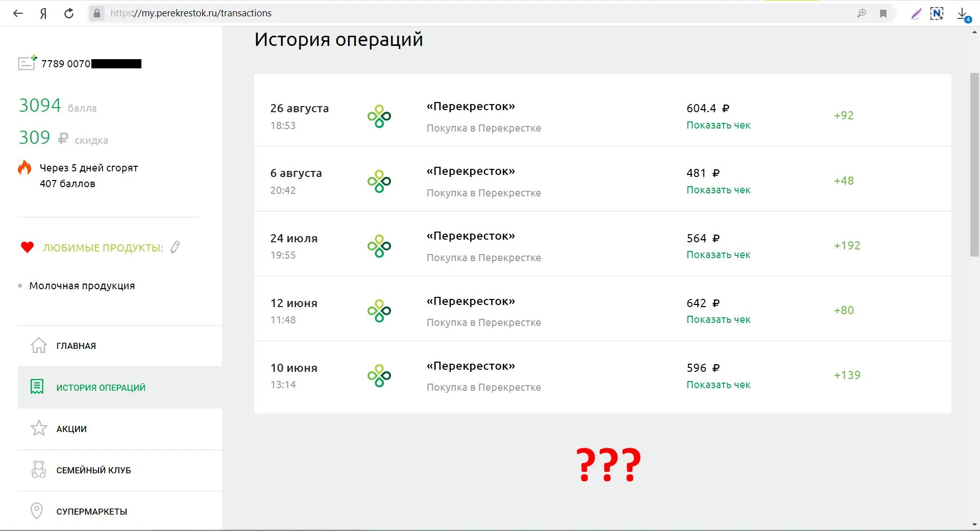Viewport: 980px width, 531px height.
Task: Click the browser back arrow
Action: pyautogui.click(x=18, y=13)
